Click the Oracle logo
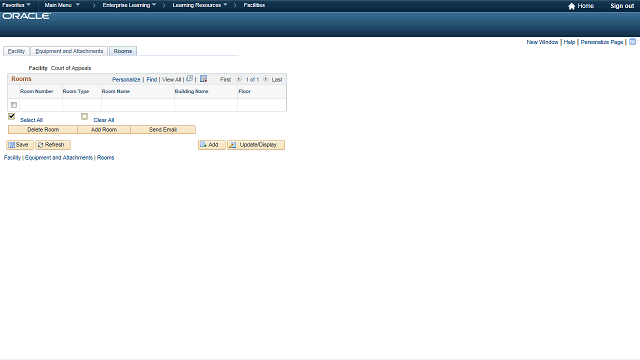Image resolution: width=640 pixels, height=360 pixels. click(27, 16)
